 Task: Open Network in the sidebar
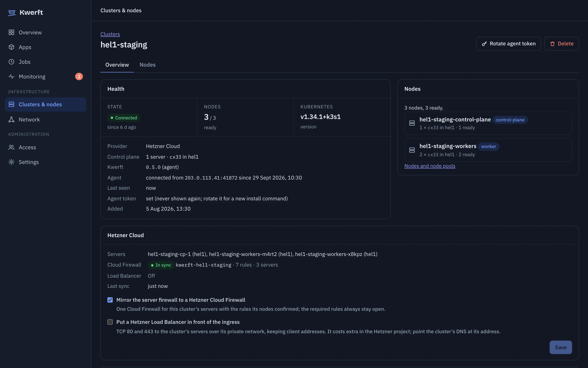[46, 120]
